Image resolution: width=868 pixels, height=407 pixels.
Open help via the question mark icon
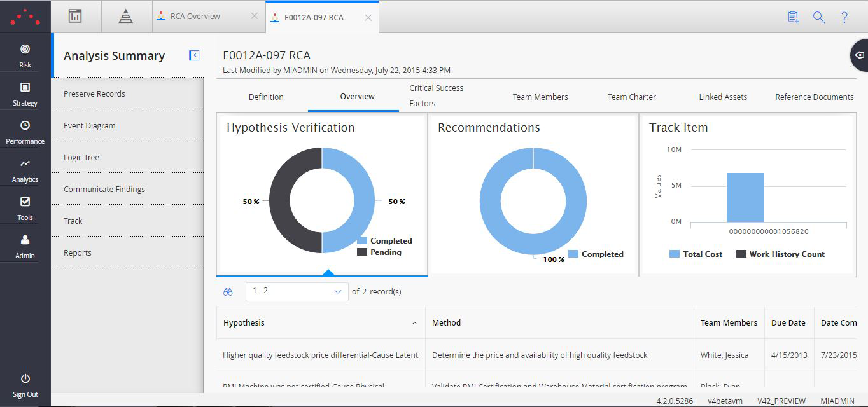tap(844, 17)
